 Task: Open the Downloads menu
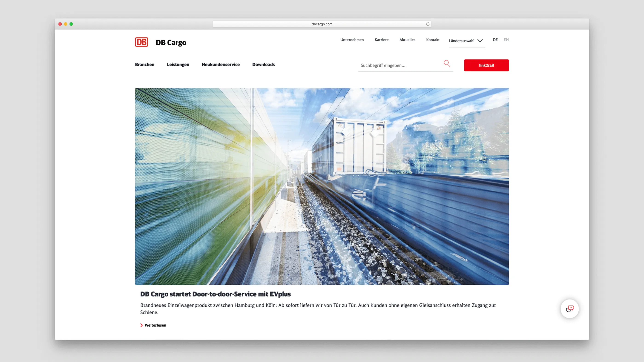[264, 64]
